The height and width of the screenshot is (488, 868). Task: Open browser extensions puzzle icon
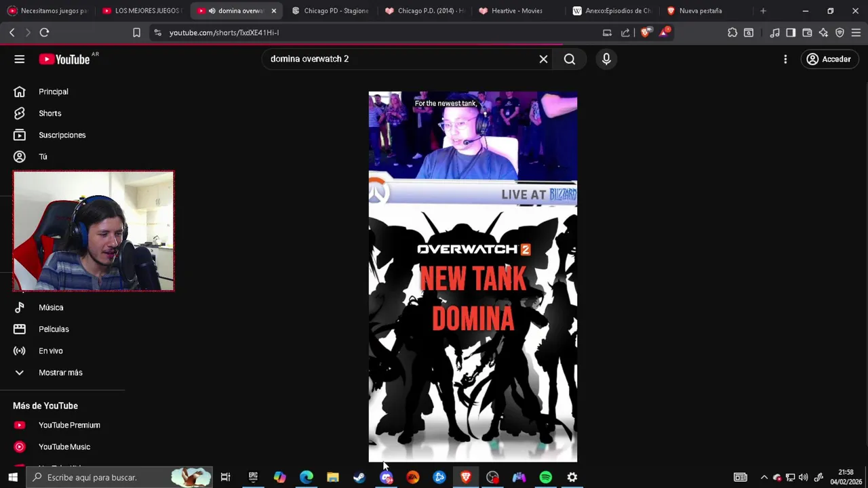tap(732, 33)
